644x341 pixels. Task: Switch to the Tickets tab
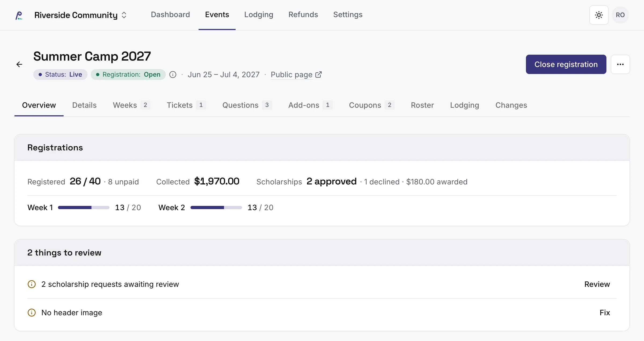[x=186, y=105]
